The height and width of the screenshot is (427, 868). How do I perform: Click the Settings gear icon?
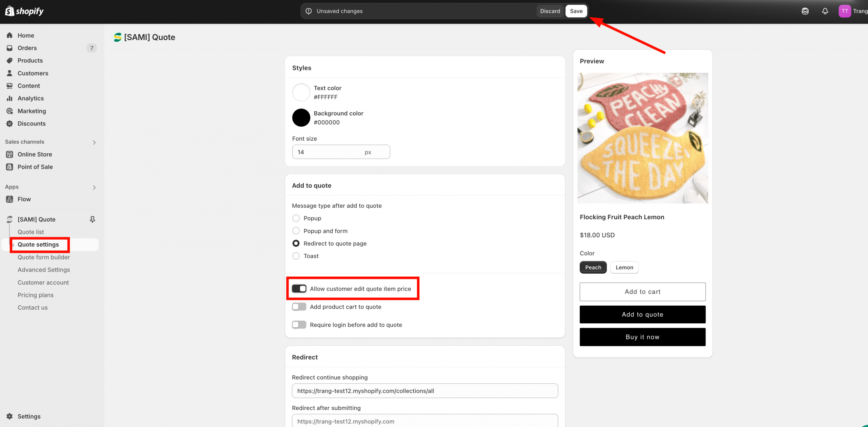(x=9, y=416)
